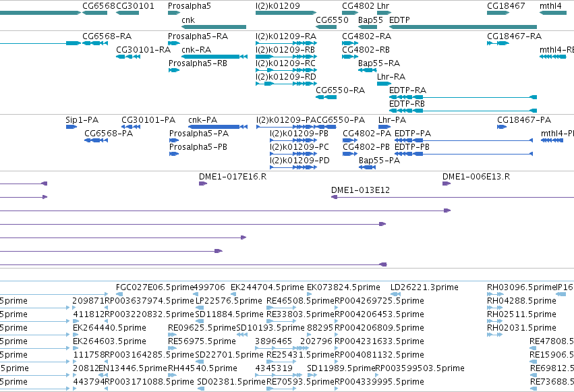Select the EDTP-PB protein line
This screenshot has width=574, height=392.
tap(463, 154)
